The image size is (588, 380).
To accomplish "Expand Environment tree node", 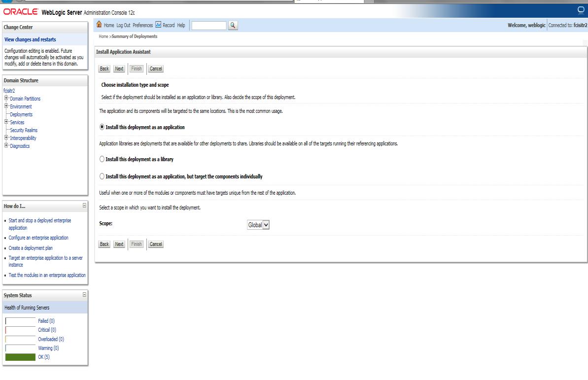I will [6, 106].
